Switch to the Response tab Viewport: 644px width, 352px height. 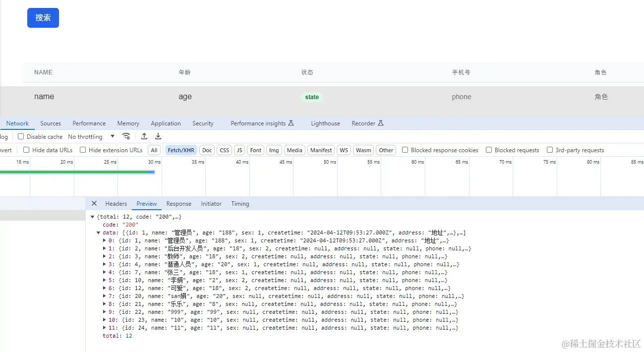(x=179, y=204)
